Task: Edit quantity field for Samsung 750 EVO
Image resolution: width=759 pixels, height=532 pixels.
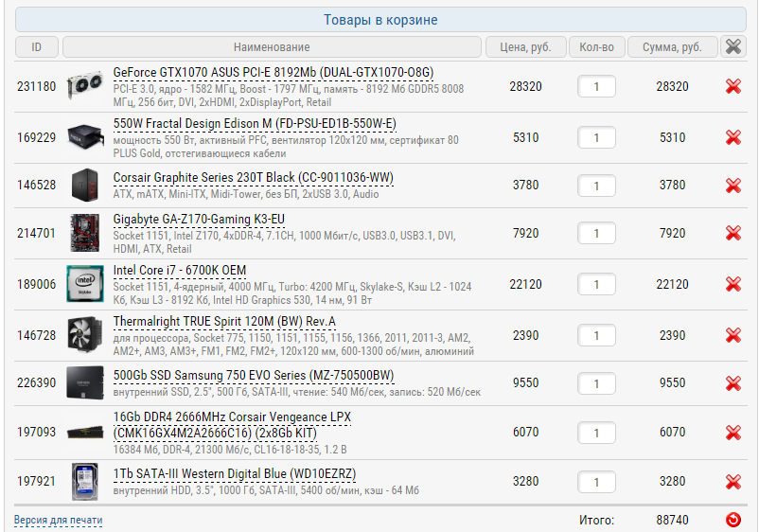Action: (596, 383)
